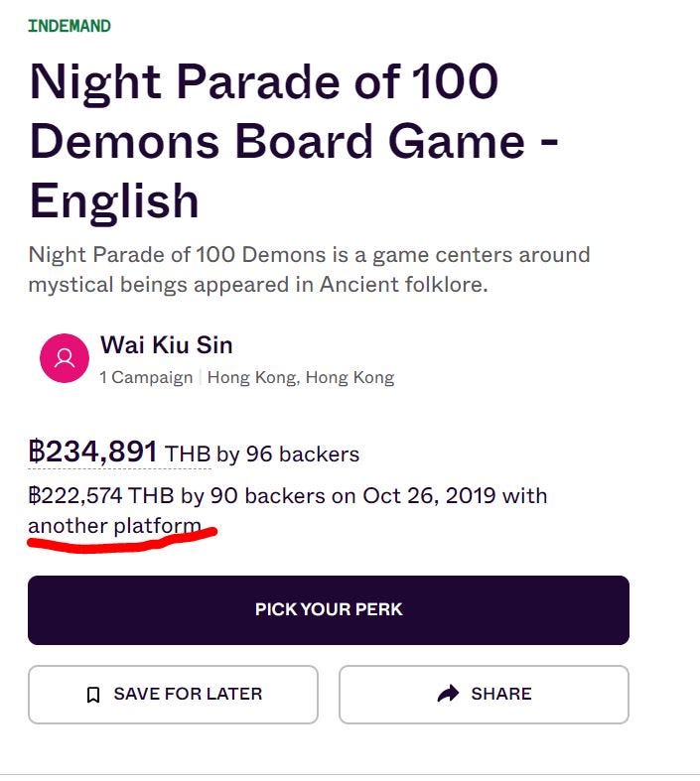Image resolution: width=700 pixels, height=781 pixels.
Task: Open the 'another platform' link
Action: point(114,525)
